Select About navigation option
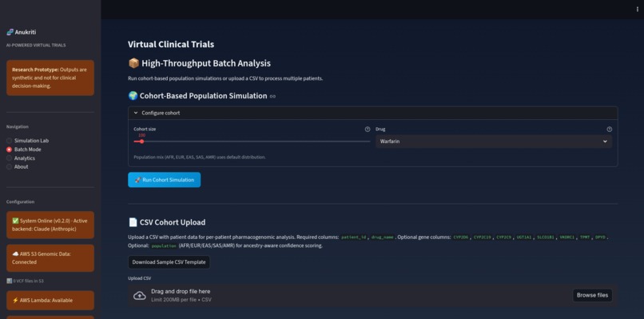This screenshot has width=644, height=319. coord(18,167)
